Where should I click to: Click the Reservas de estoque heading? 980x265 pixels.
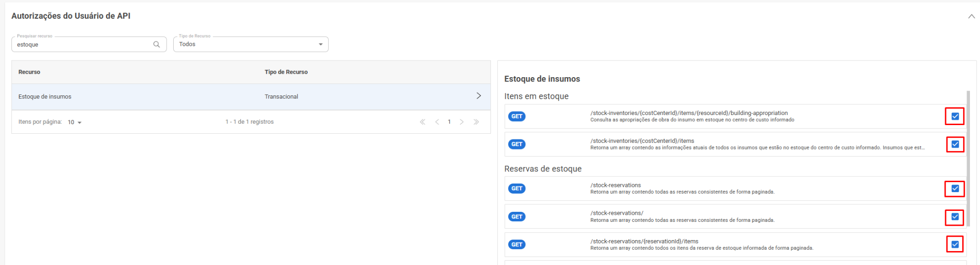pos(543,169)
